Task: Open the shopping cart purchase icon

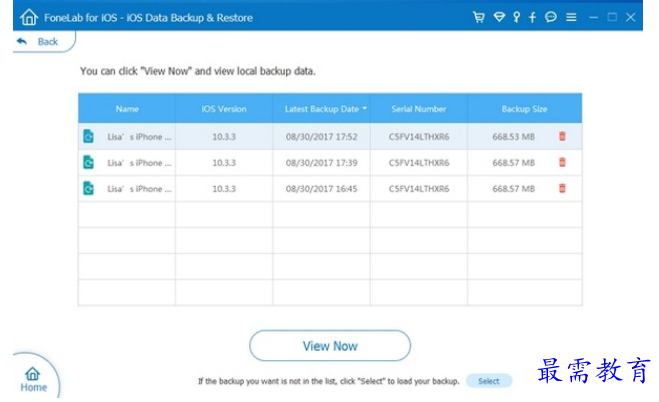Action: tap(479, 17)
